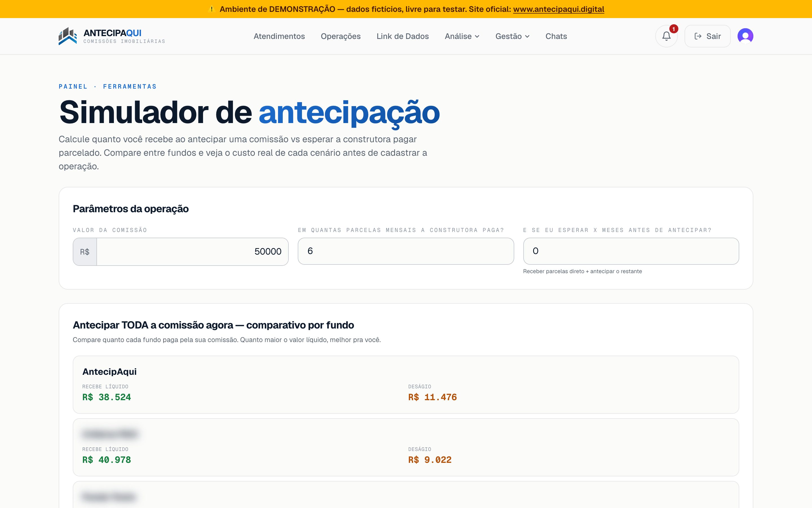Go to Operações in navigation
This screenshot has width=812, height=508.
(341, 36)
